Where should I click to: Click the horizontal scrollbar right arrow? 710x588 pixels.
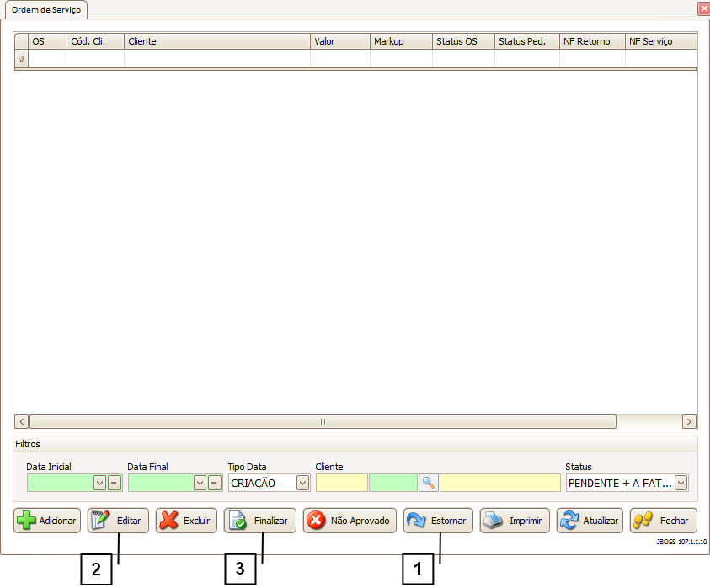689,421
